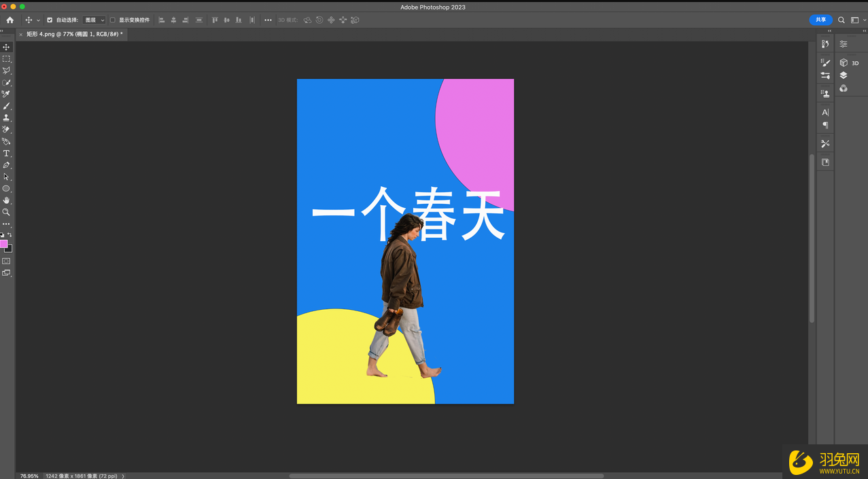Image resolution: width=868 pixels, height=479 pixels.
Task: Open the 图层 auto-select dropdown
Action: [x=94, y=20]
